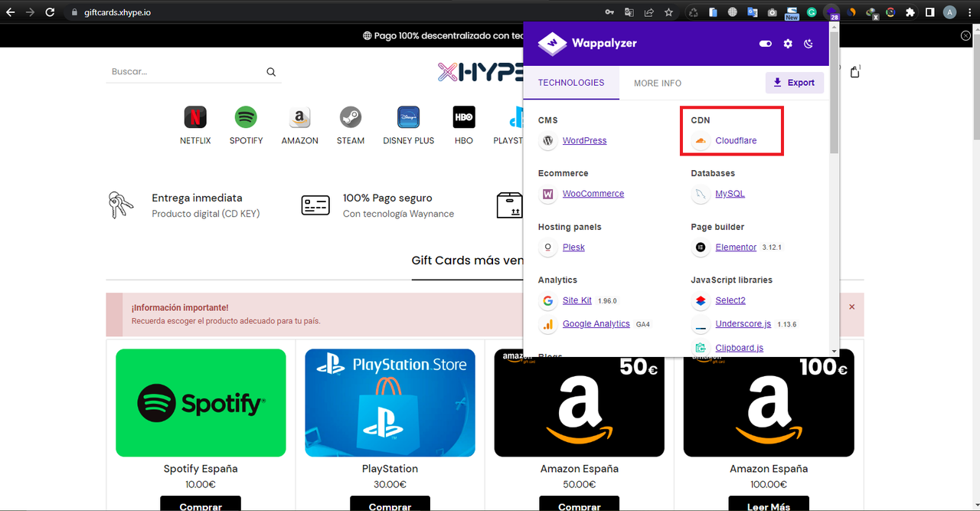The image size is (980, 511).
Task: Toggle the Wappalyzer enable switch
Action: (766, 44)
